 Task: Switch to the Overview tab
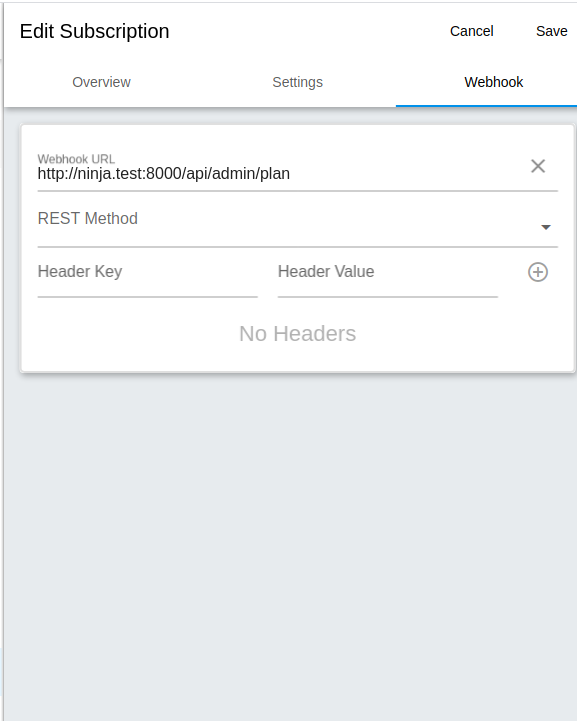(101, 82)
